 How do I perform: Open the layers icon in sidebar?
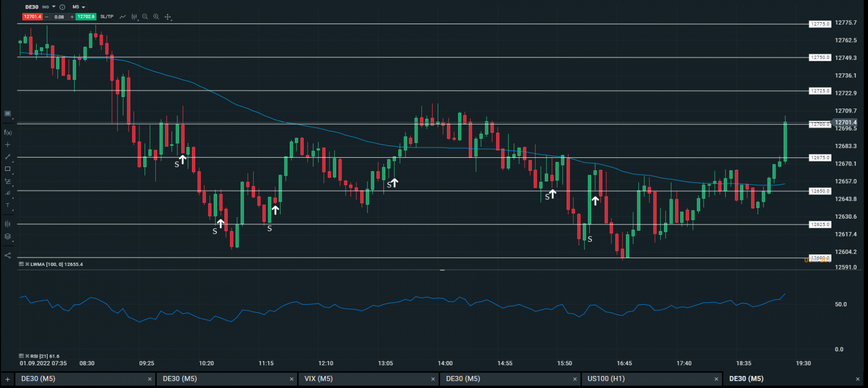tap(8, 236)
